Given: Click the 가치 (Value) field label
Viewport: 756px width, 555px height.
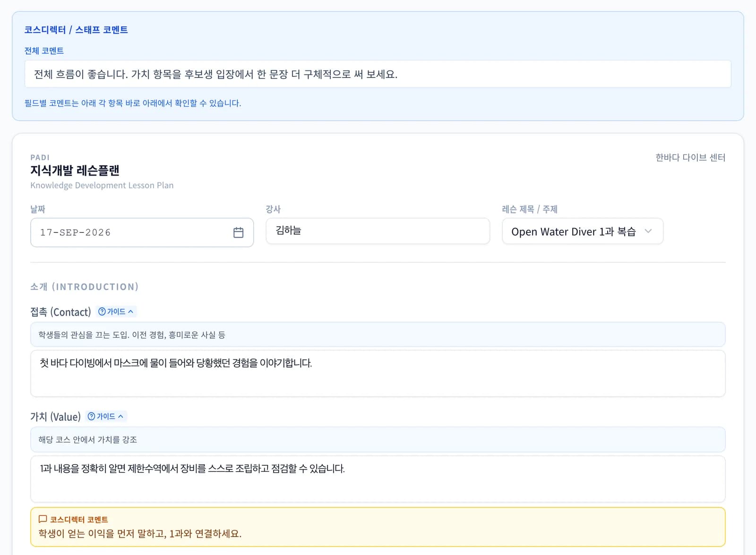Looking at the screenshot, I should pos(55,417).
